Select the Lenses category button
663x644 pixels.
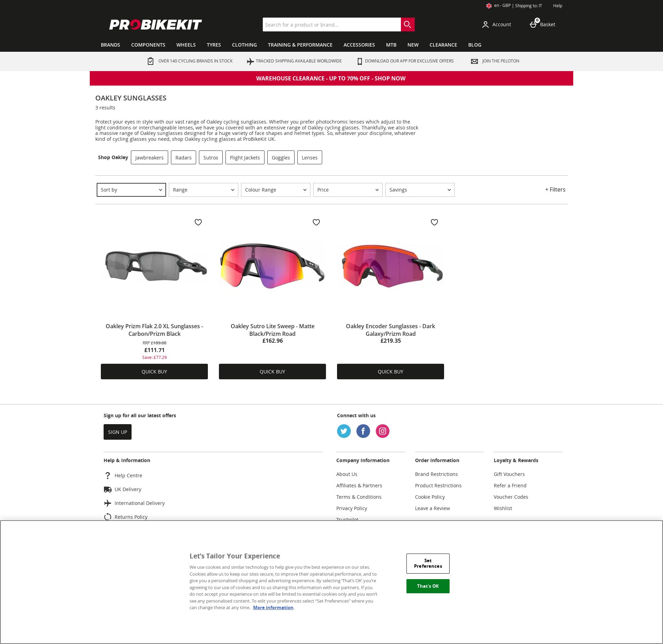point(310,157)
